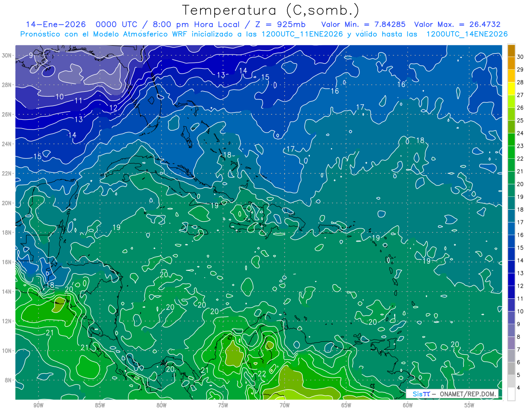Click the contour label '11' on map
532x411 pixels.
[78, 101]
